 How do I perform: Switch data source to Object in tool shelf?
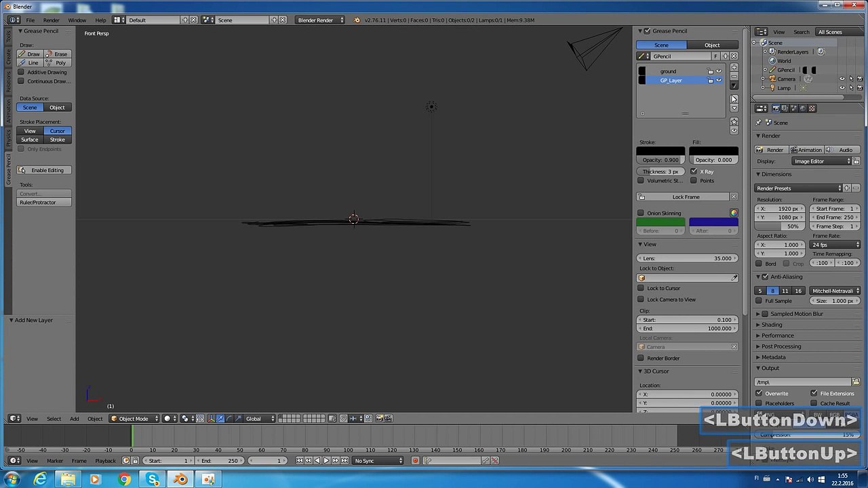(58, 108)
